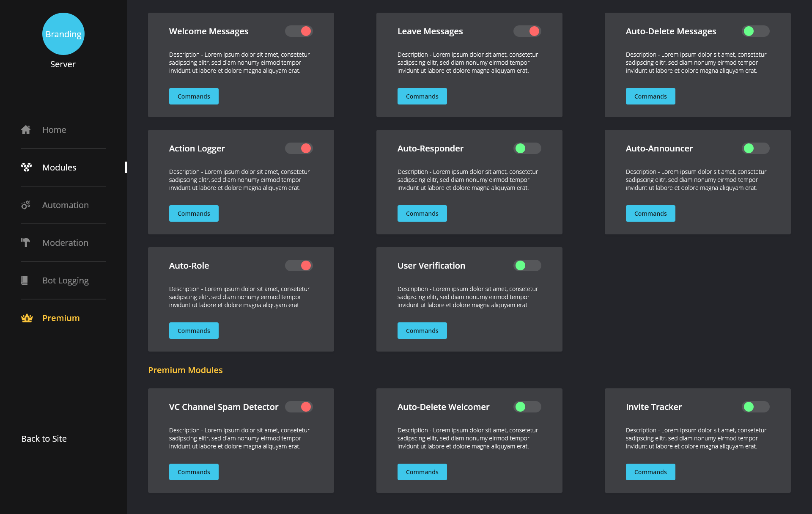Select the Moderation hammer icon
812x514 pixels.
26,242
